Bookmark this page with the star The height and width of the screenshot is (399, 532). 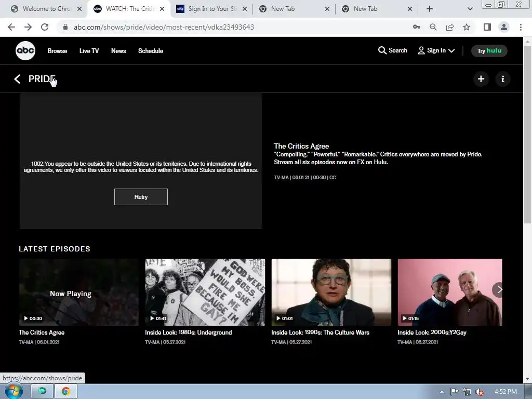pos(467,27)
